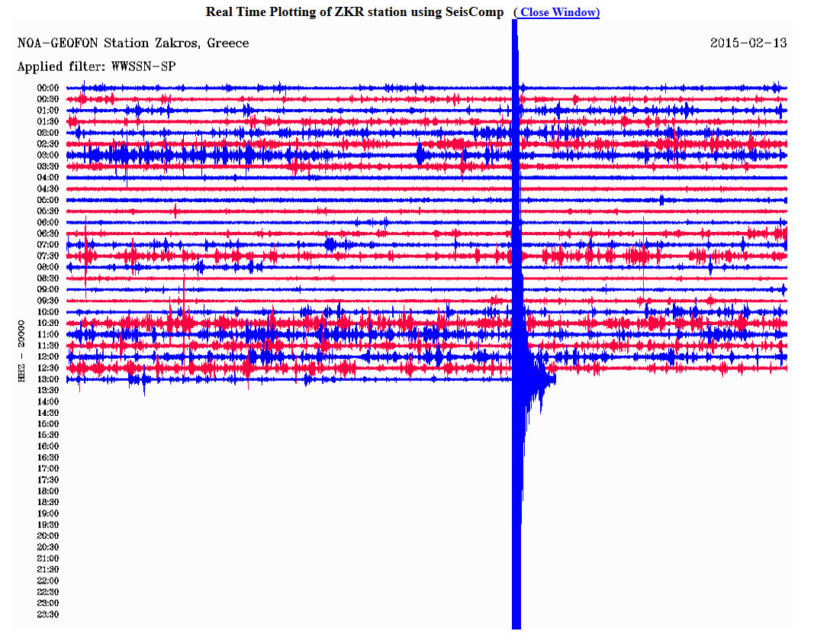Select the 06:30 time label
The height and width of the screenshot is (644, 814).
point(48,233)
